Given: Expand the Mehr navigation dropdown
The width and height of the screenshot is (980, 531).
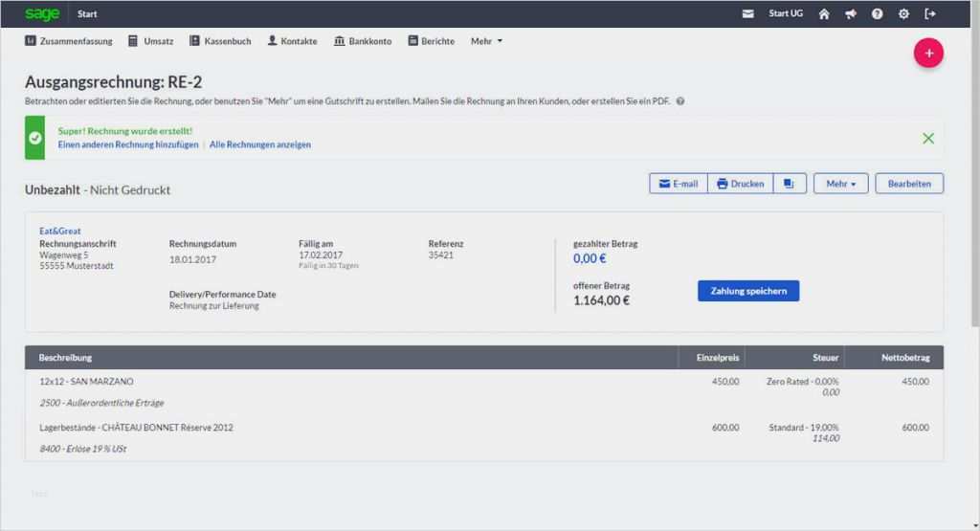Looking at the screenshot, I should tap(486, 41).
